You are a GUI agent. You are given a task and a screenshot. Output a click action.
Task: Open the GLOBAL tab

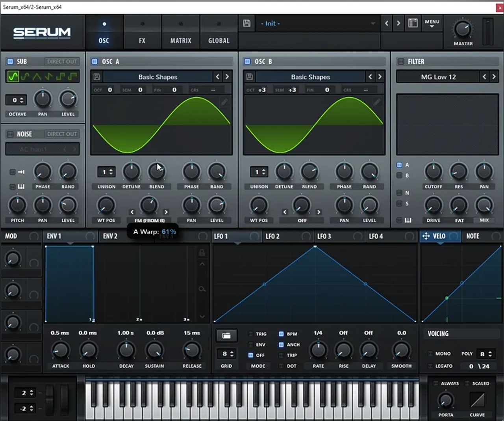click(x=219, y=32)
